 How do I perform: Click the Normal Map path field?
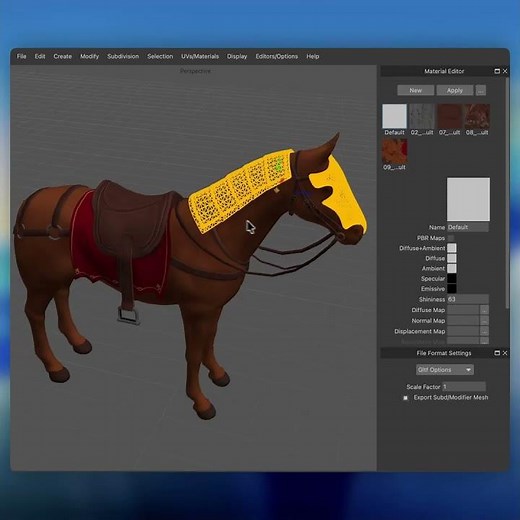pos(463,321)
